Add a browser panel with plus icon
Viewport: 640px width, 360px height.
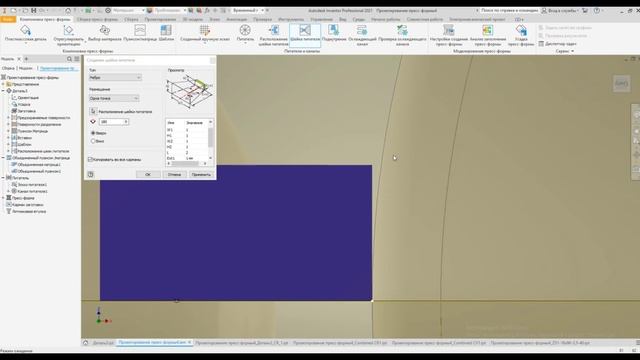26,59
